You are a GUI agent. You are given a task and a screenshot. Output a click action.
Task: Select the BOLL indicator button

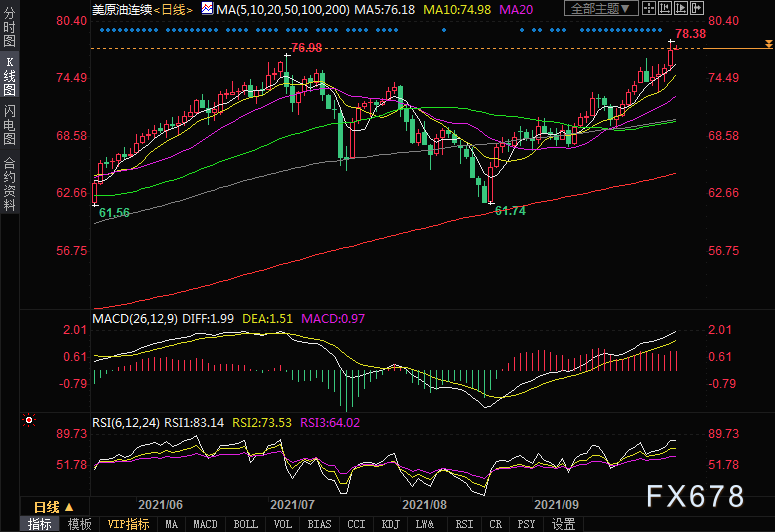pos(246,524)
